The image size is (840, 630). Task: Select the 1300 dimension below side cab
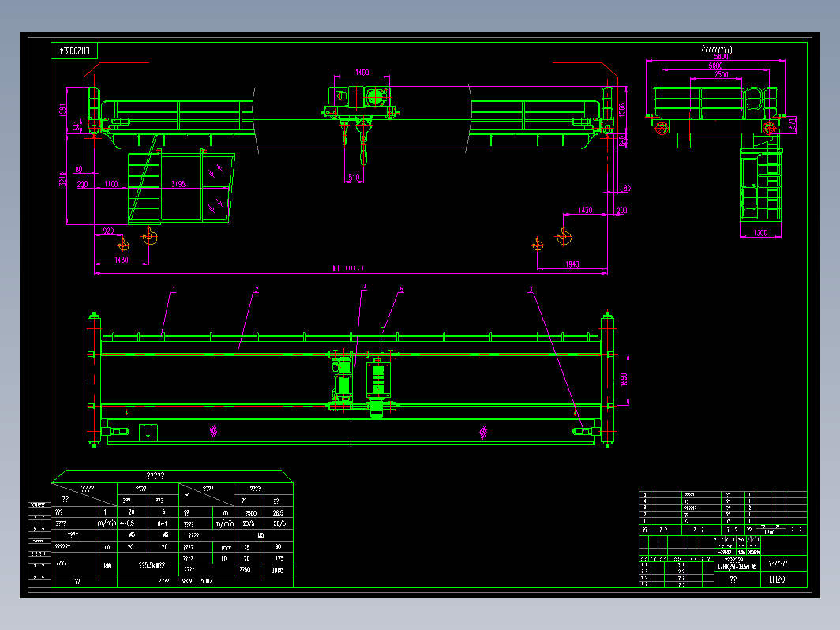click(x=759, y=233)
